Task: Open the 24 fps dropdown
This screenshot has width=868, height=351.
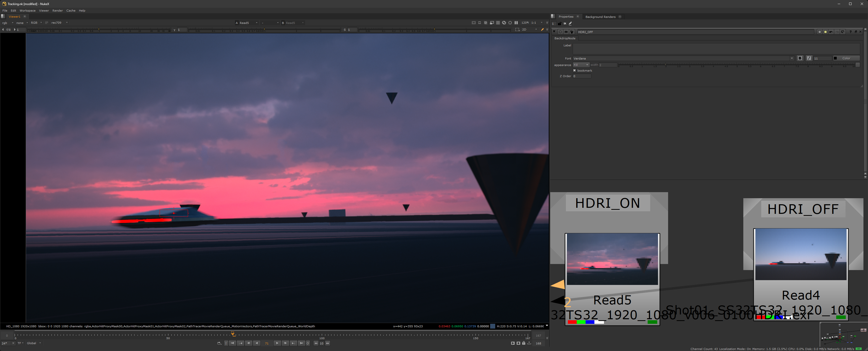Action: point(8,343)
